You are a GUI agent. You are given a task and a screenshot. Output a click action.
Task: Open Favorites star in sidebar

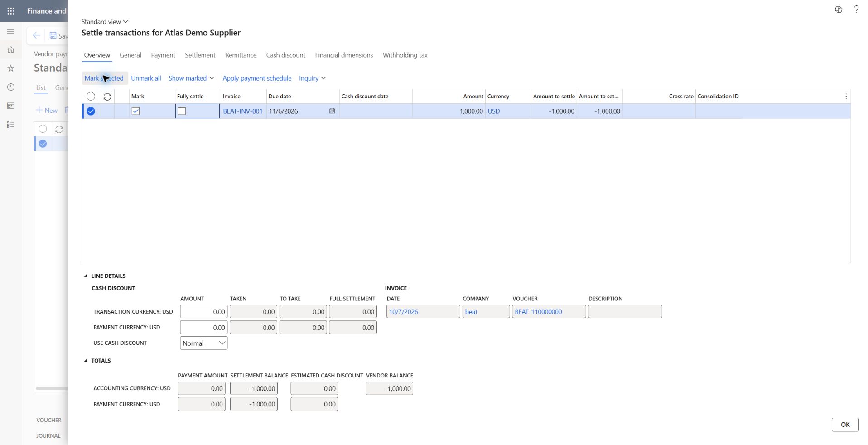pos(11,68)
